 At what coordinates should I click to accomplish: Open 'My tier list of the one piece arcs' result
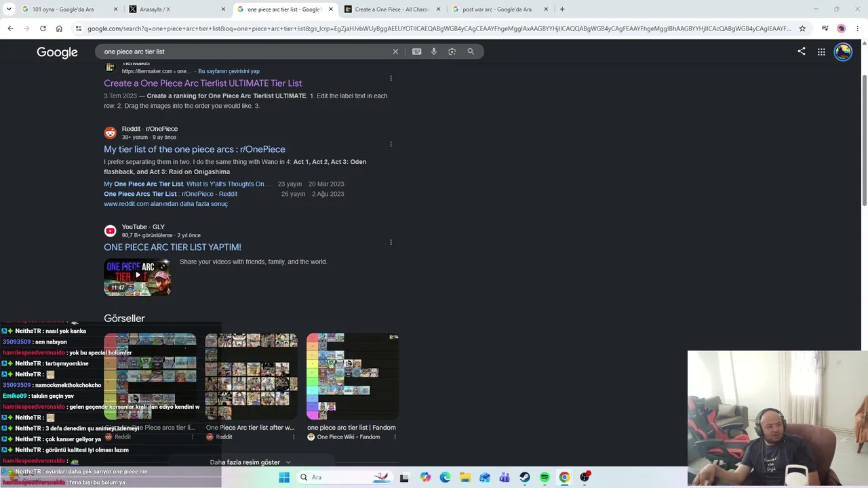pos(195,149)
